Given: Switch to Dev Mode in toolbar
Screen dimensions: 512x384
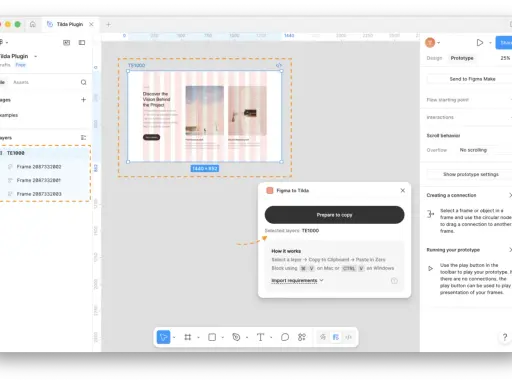Looking at the screenshot, I should coord(348,337).
